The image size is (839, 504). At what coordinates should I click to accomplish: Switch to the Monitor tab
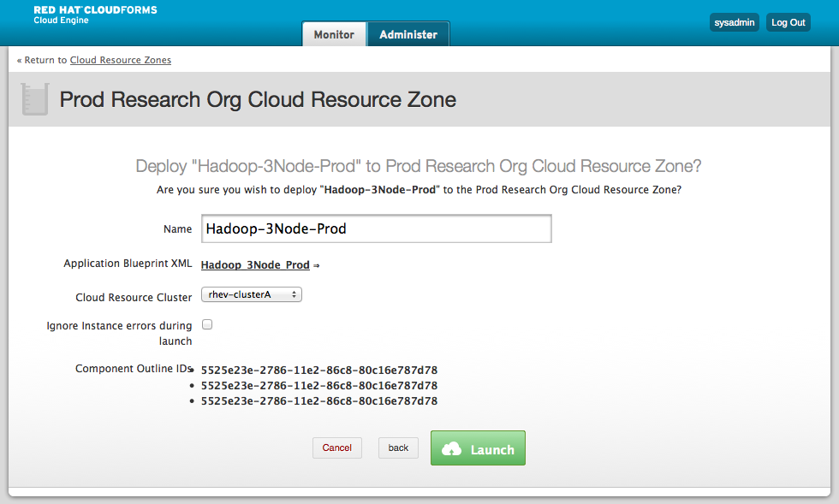click(x=334, y=34)
